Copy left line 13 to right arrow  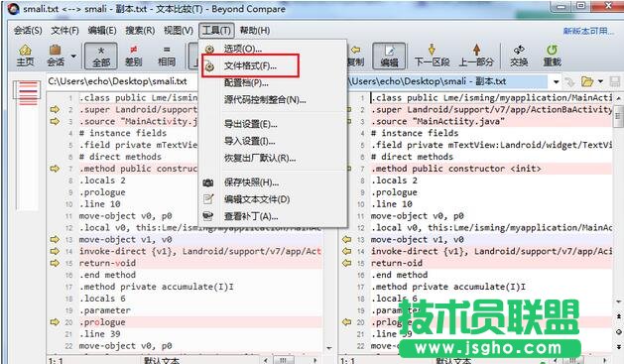pos(55,239)
